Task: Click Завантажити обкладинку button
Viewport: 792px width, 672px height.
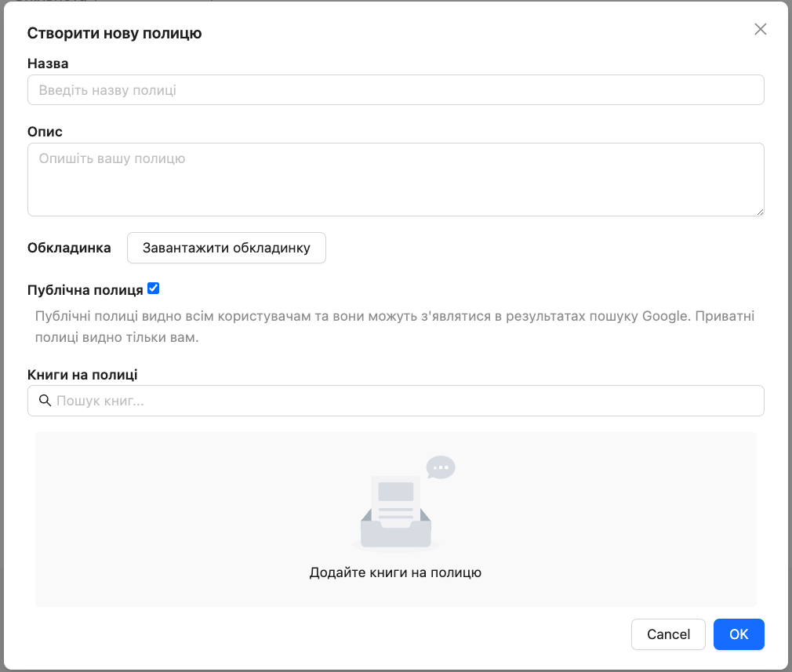Action: pos(227,248)
